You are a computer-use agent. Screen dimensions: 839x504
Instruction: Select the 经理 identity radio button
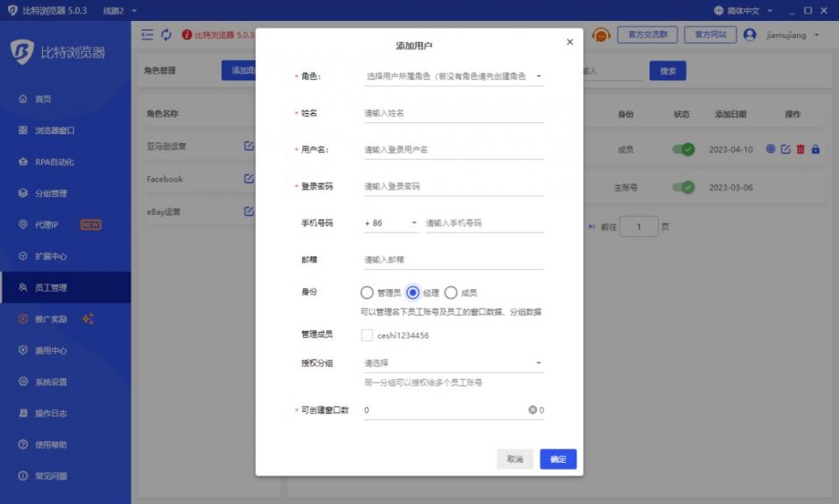[413, 293]
